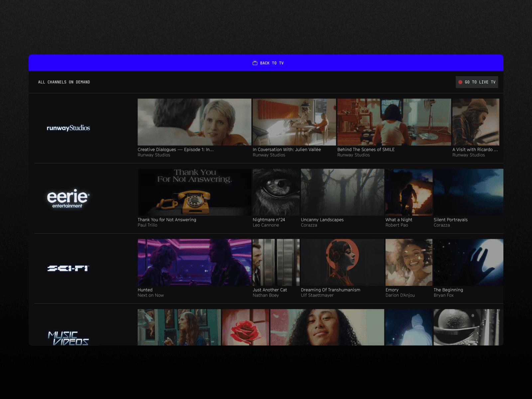Click Hunted title text
The width and height of the screenshot is (532, 399).
(145, 290)
